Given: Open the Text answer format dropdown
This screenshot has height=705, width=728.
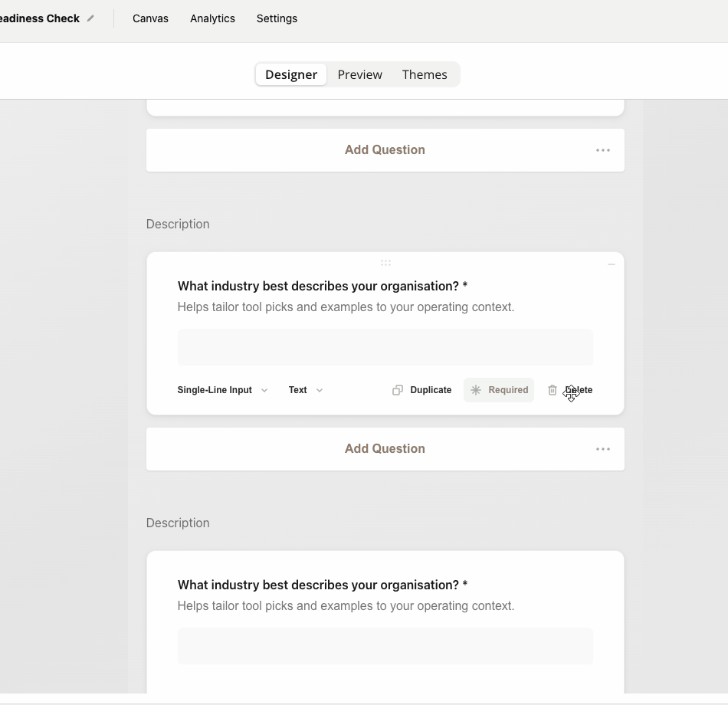Looking at the screenshot, I should pyautogui.click(x=304, y=390).
